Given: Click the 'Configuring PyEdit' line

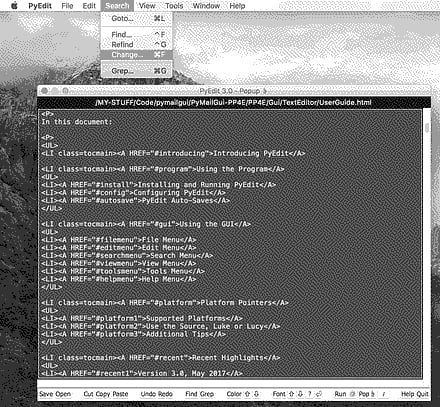Looking at the screenshot, I should coord(134,193).
